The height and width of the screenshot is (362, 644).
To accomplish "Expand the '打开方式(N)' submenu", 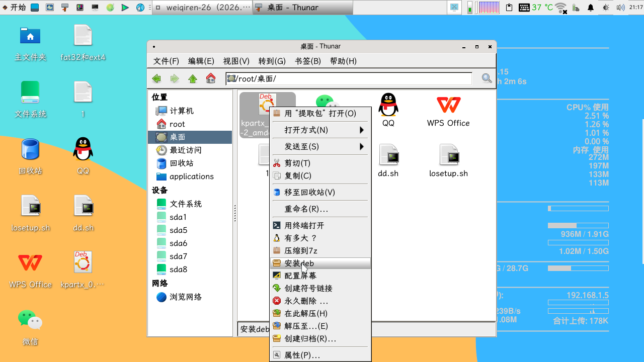I will point(320,130).
